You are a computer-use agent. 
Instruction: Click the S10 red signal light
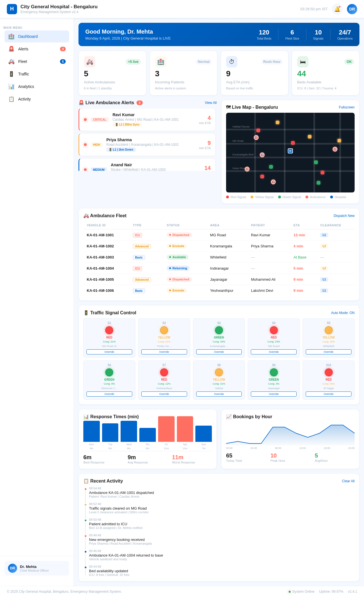(329, 372)
